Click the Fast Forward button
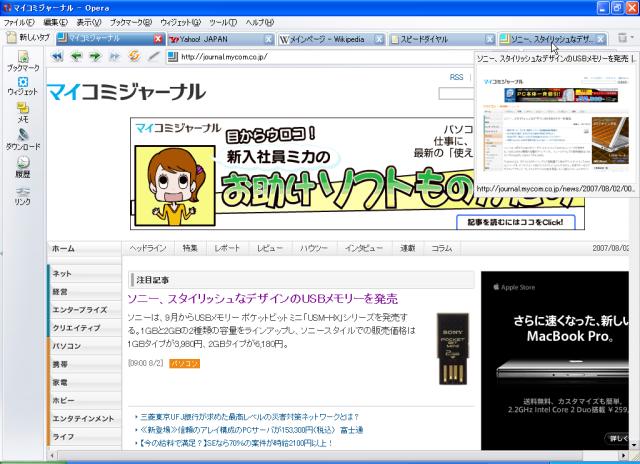The width and height of the screenshot is (640, 464). point(115,56)
